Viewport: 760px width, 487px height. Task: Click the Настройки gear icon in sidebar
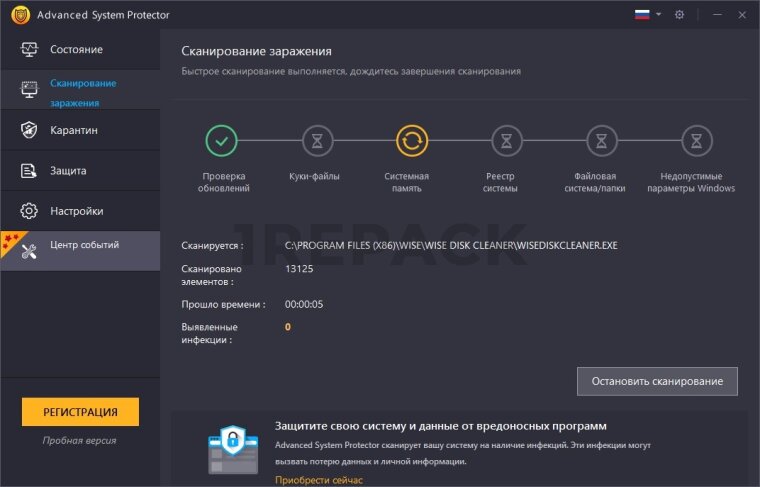(x=29, y=211)
